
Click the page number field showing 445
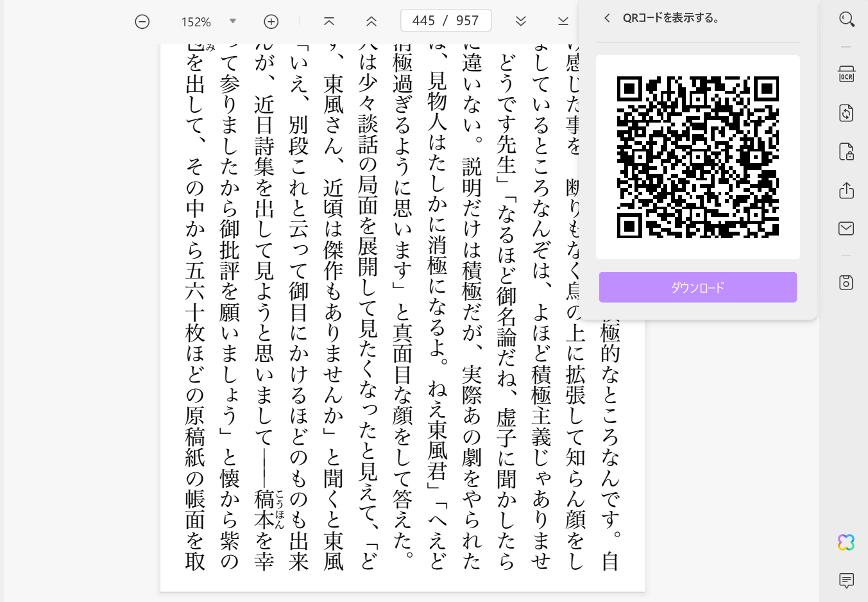[x=423, y=21]
